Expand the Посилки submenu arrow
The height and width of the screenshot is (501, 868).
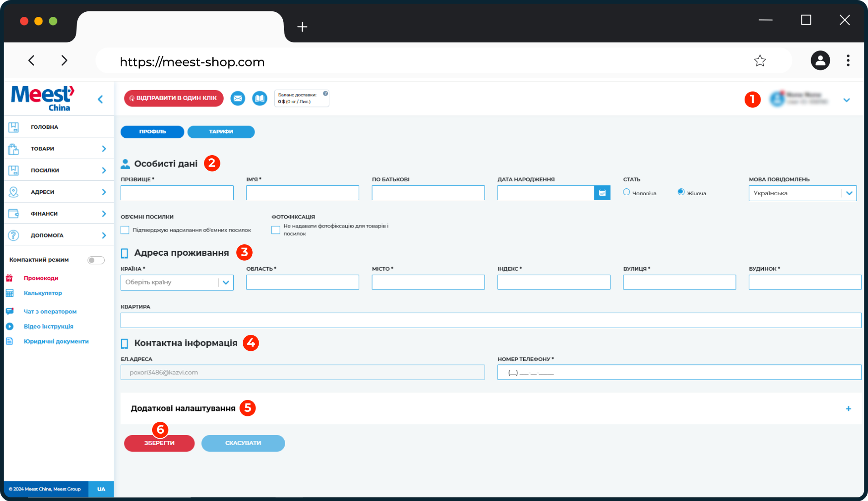tap(104, 170)
